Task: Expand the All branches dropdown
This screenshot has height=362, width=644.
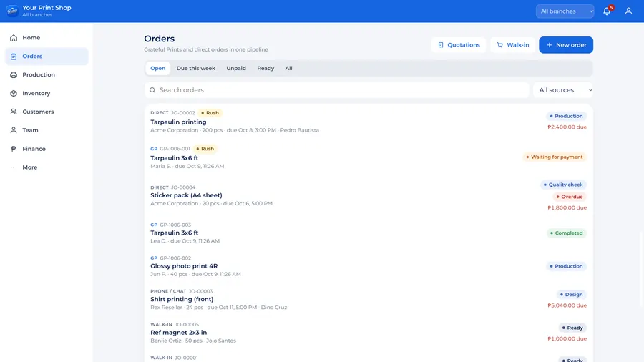Action: point(565,11)
